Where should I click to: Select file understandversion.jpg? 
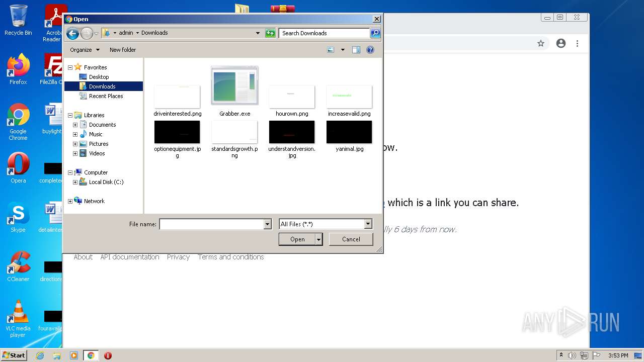pyautogui.click(x=292, y=139)
